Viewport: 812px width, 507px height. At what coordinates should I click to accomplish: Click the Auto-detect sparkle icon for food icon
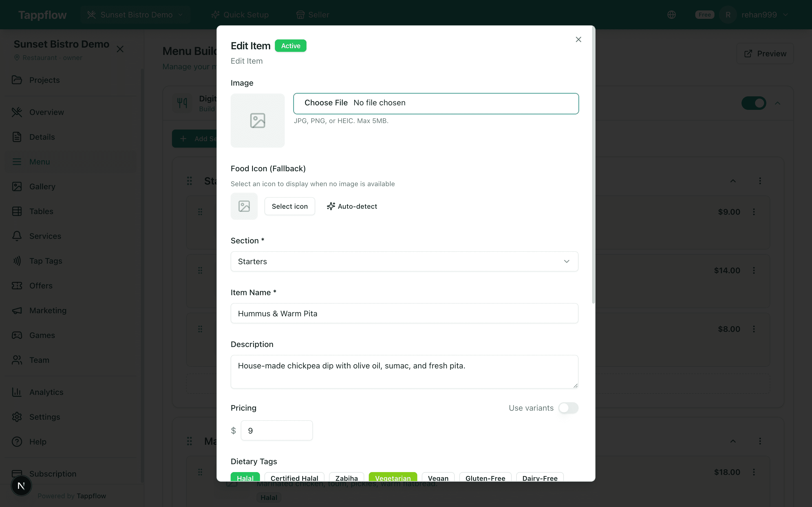331,206
